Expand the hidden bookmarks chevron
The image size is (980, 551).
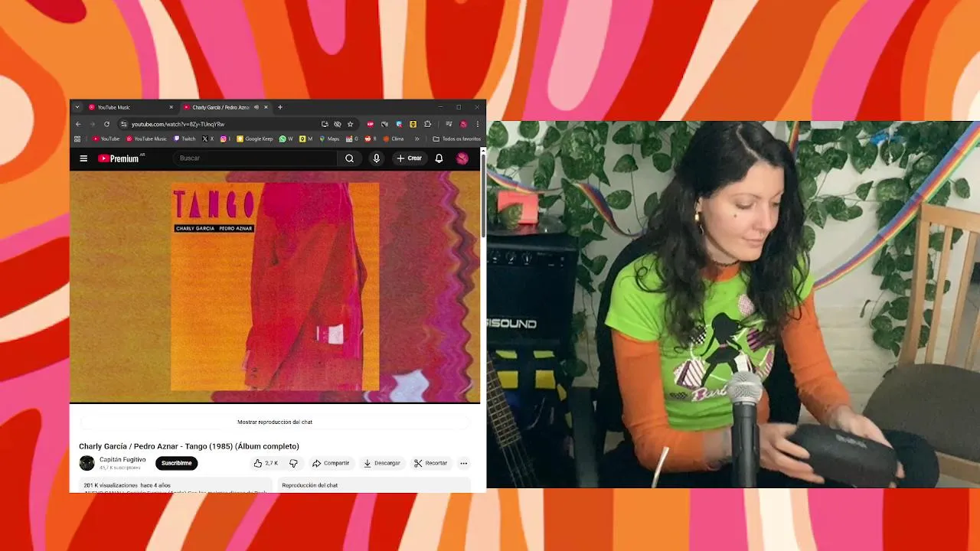(x=416, y=139)
